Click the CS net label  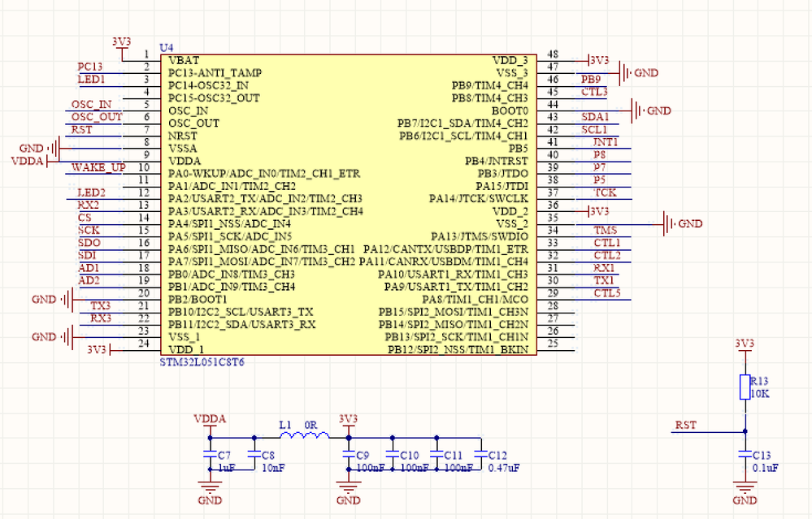[x=85, y=218]
